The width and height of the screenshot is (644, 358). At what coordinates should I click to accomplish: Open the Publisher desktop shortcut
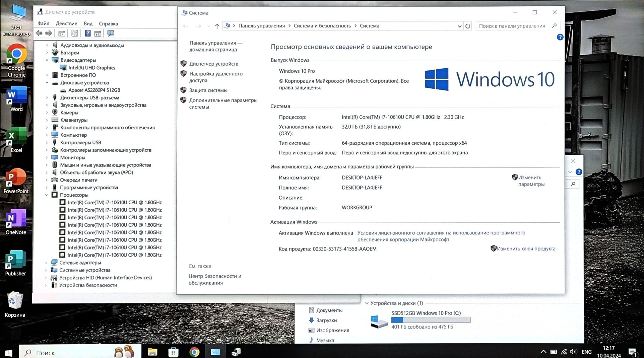click(x=15, y=263)
